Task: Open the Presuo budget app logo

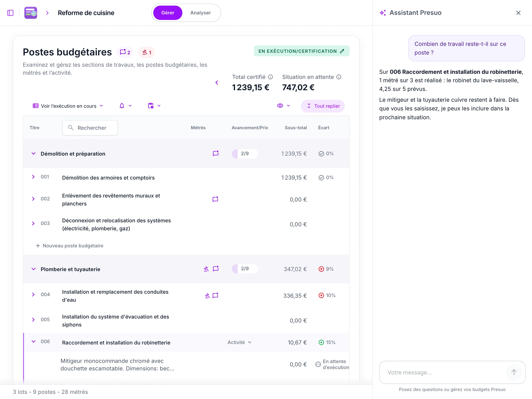Action: [31, 13]
